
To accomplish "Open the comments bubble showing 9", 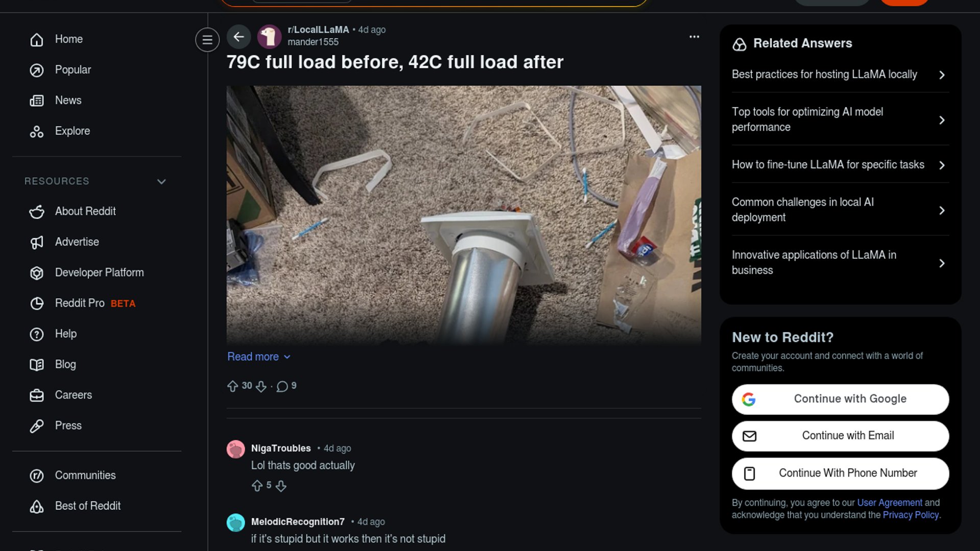I will click(x=286, y=386).
